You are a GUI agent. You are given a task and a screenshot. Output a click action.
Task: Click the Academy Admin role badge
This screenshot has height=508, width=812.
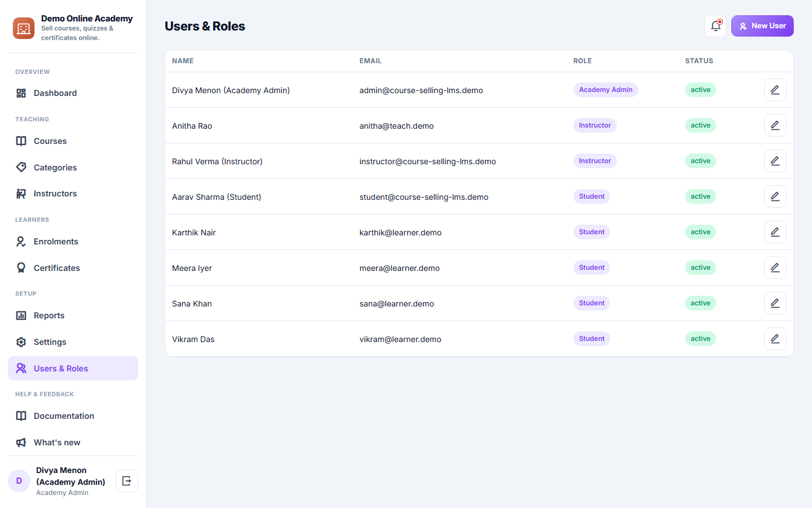[606, 90]
